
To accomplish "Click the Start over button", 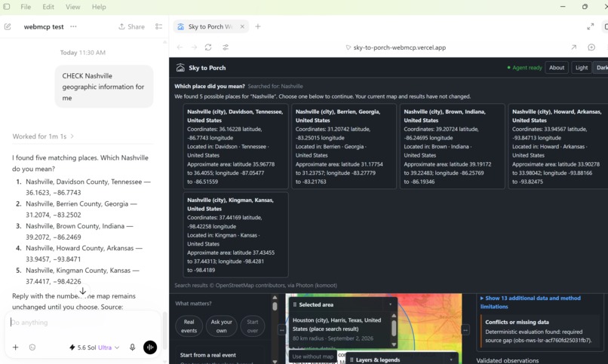I will point(253,326).
